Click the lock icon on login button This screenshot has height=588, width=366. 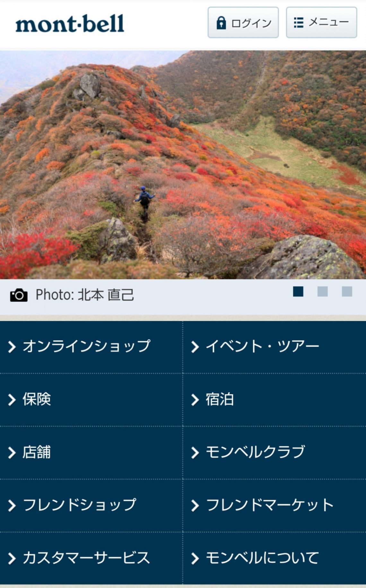pyautogui.click(x=221, y=23)
